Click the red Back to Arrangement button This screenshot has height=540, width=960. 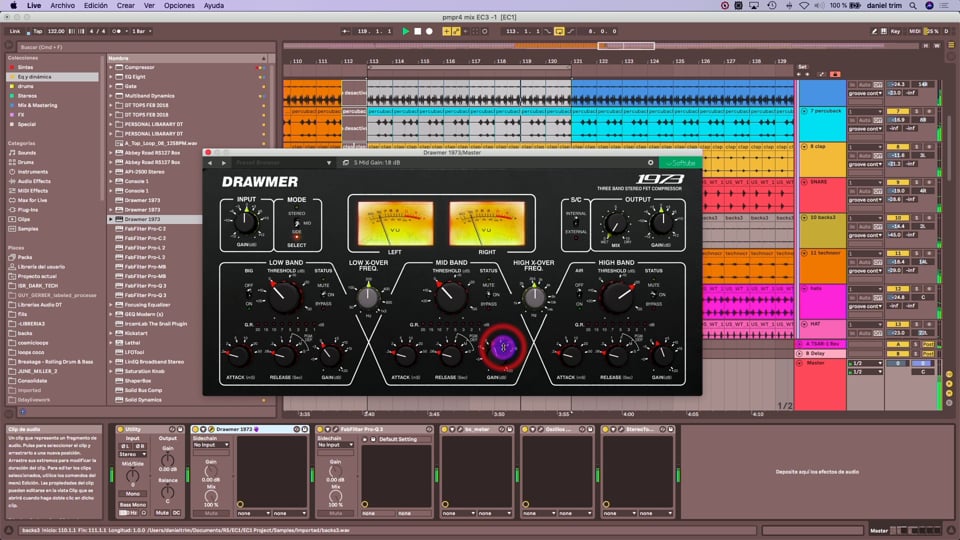(x=834, y=74)
